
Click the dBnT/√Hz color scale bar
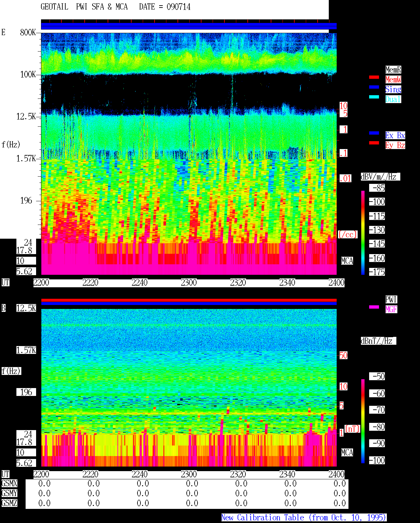363,421
